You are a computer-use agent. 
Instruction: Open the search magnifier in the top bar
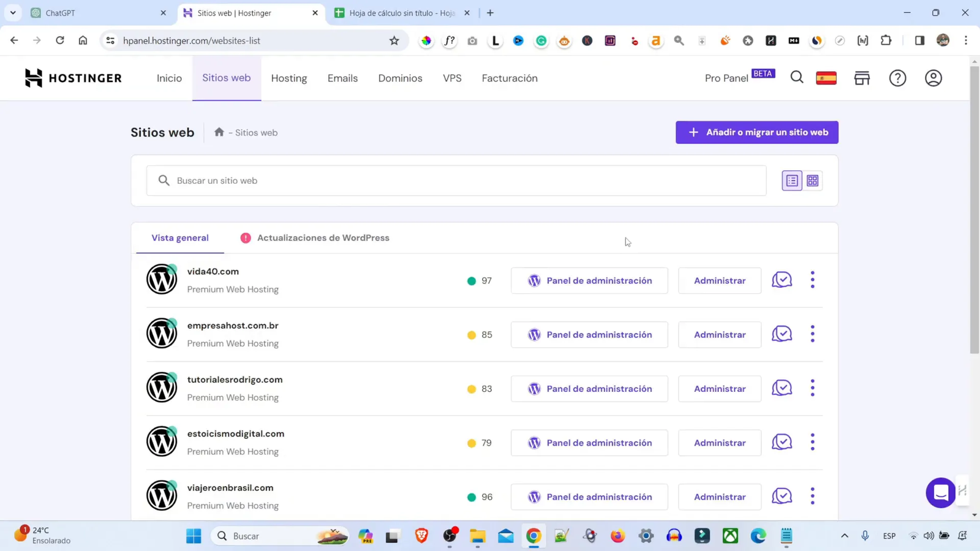click(x=796, y=78)
